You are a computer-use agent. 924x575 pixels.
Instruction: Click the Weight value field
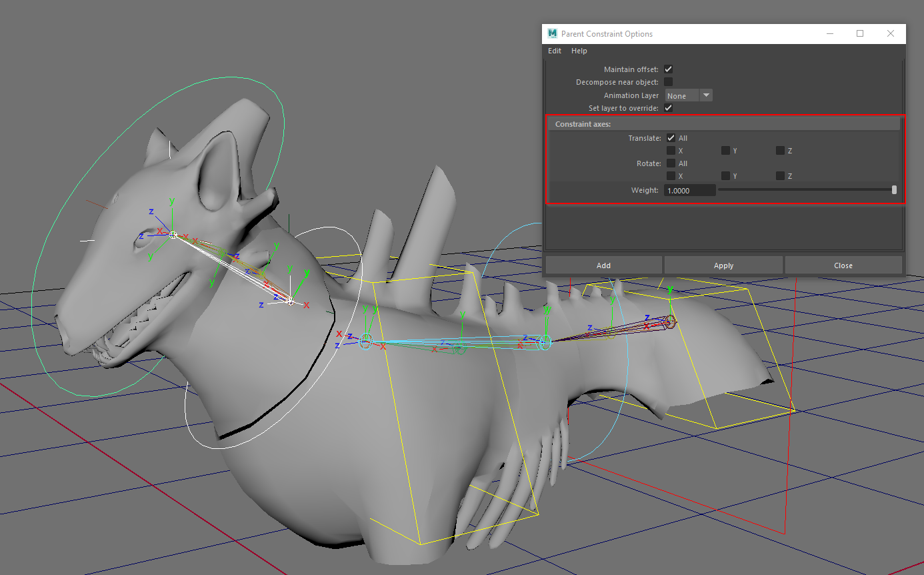(x=689, y=190)
